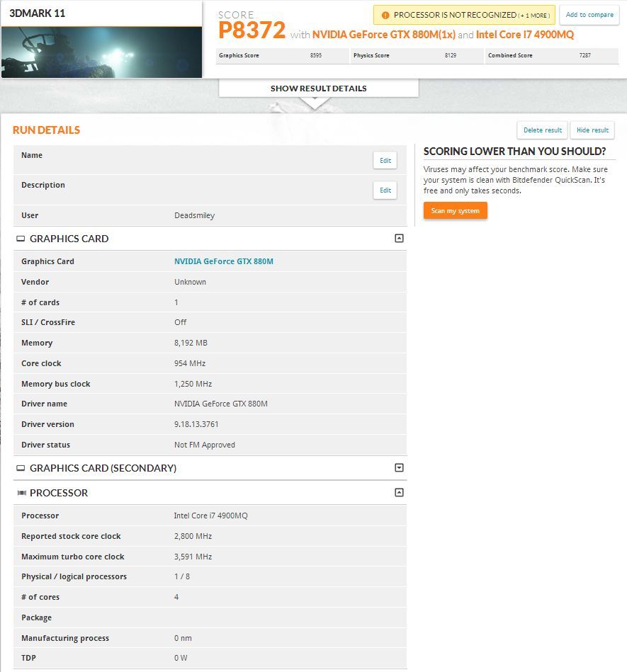Viewport: 627px width, 672px height.
Task: Click the Driver status Not FM Approved
Action: [x=205, y=445]
